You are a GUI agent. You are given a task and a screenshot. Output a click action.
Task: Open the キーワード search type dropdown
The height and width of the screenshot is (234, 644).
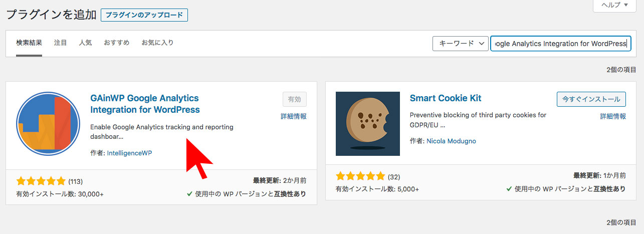(x=461, y=44)
